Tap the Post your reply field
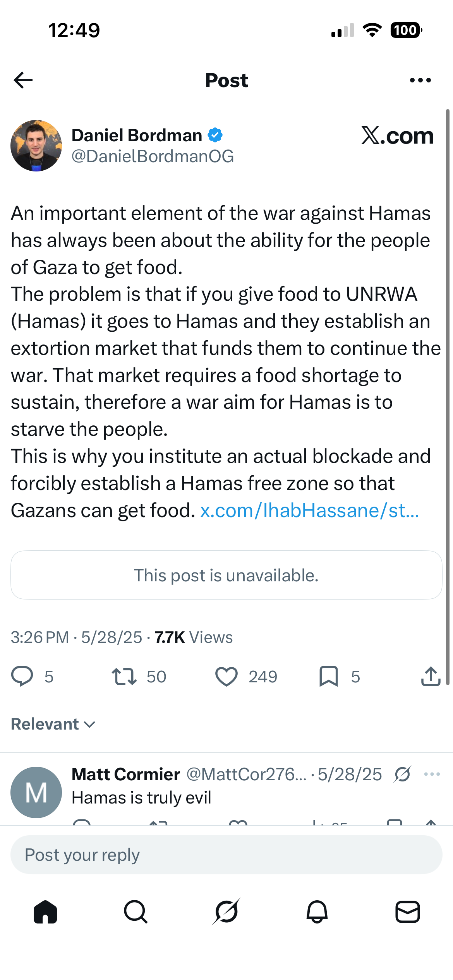This screenshot has height=980, width=453. (226, 855)
